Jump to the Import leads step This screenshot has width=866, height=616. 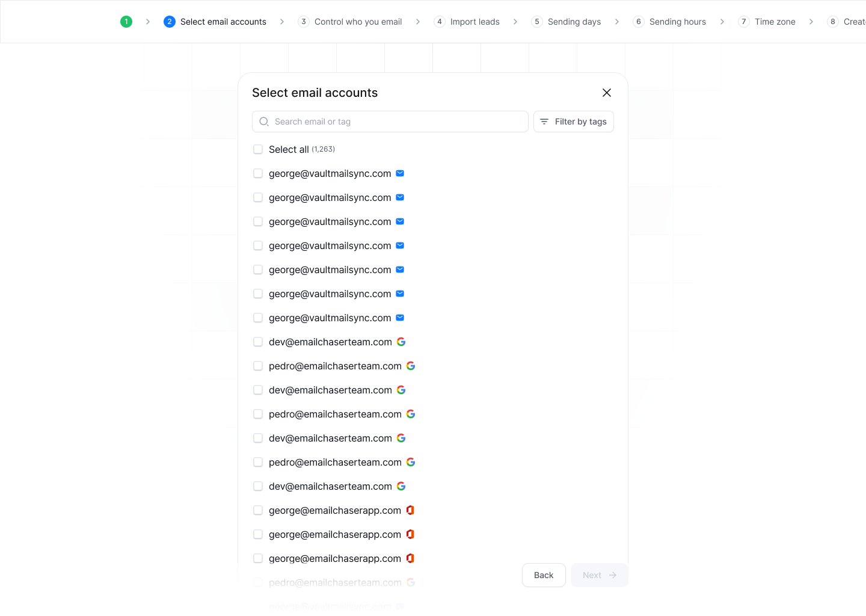tap(467, 22)
